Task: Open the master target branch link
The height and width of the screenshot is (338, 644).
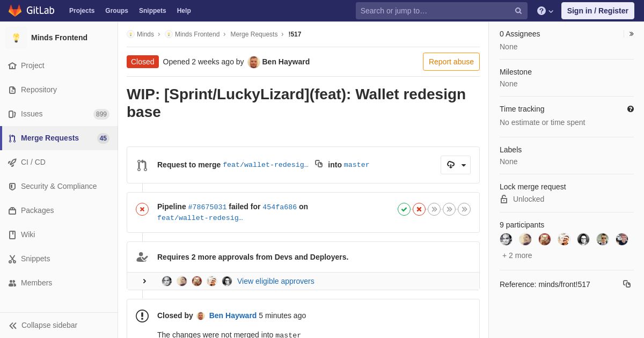Action: (x=357, y=165)
